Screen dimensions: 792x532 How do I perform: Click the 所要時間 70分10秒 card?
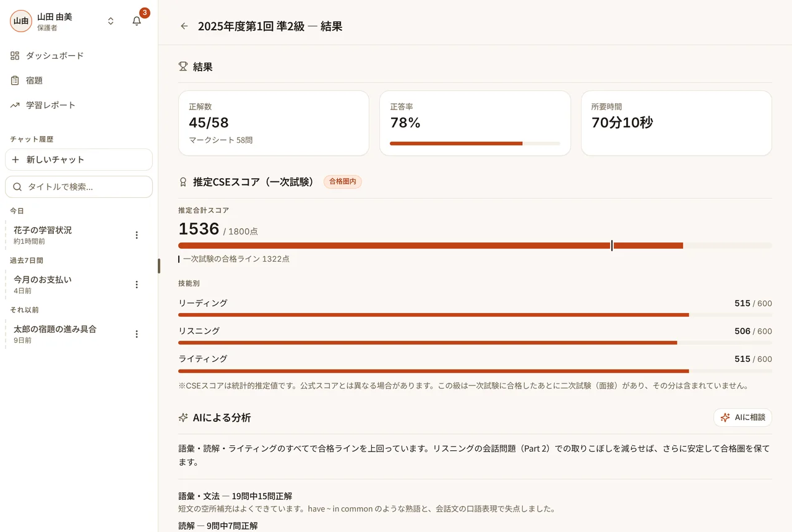(x=676, y=123)
